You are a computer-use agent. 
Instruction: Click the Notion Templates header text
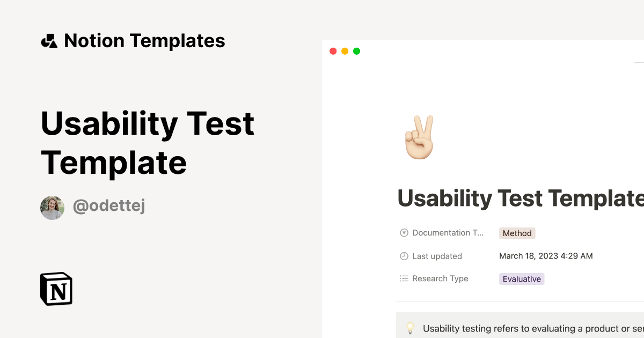[145, 40]
